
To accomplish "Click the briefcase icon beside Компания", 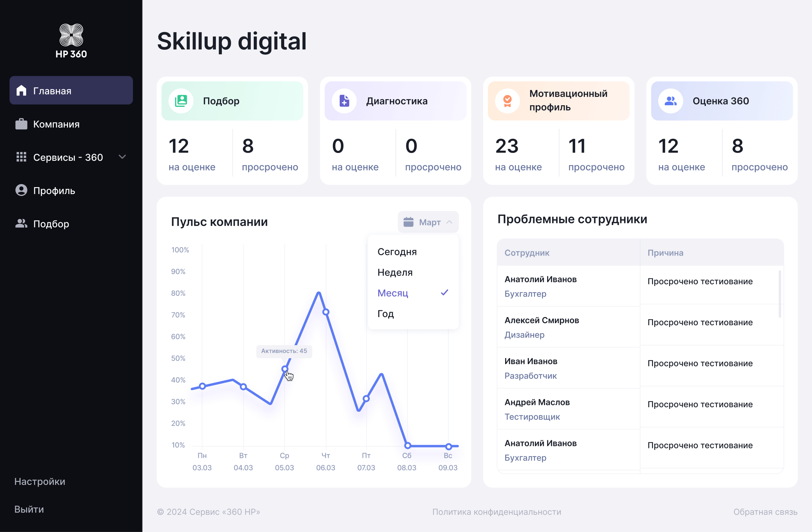I will point(21,124).
